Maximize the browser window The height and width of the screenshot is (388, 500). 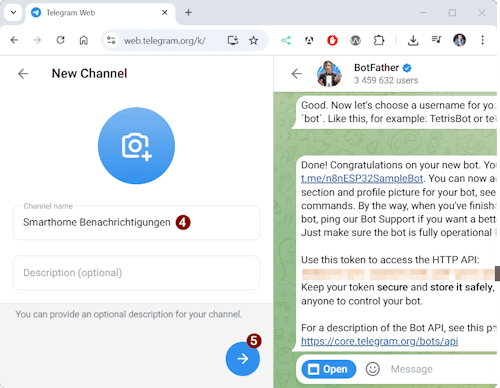tap(452, 13)
